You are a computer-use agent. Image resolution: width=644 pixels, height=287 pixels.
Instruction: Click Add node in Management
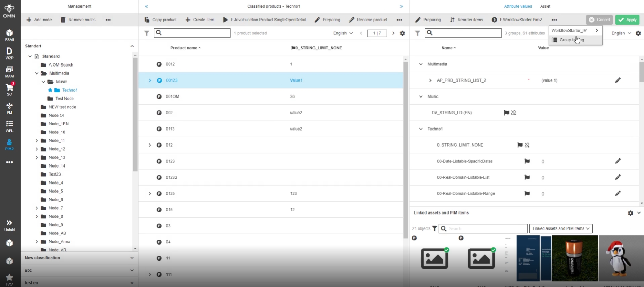click(39, 20)
